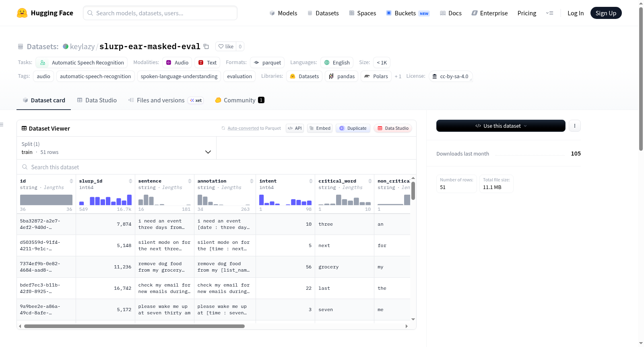Screen dimensions: 644x347
Task: Follow the Auto-converted link
Action: click(243, 128)
